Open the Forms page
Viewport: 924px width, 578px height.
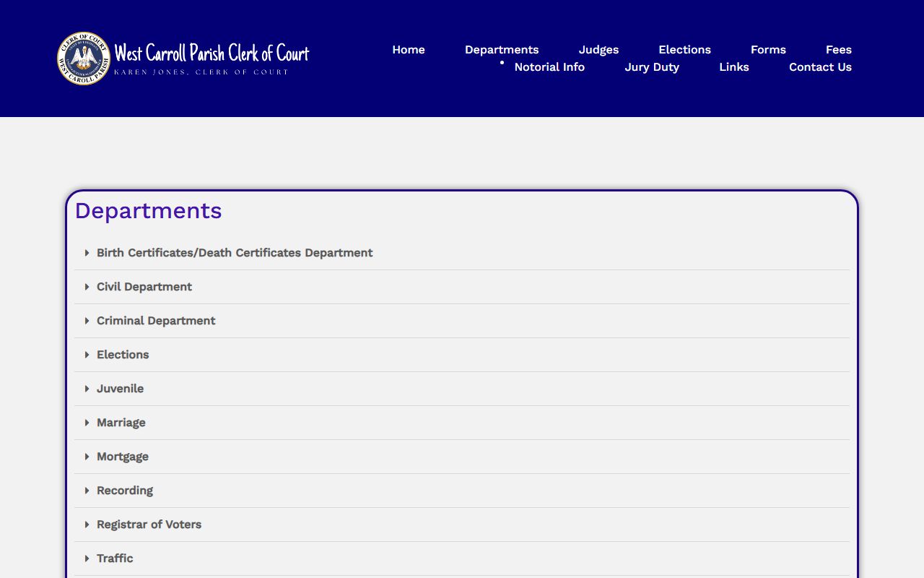[768, 50]
